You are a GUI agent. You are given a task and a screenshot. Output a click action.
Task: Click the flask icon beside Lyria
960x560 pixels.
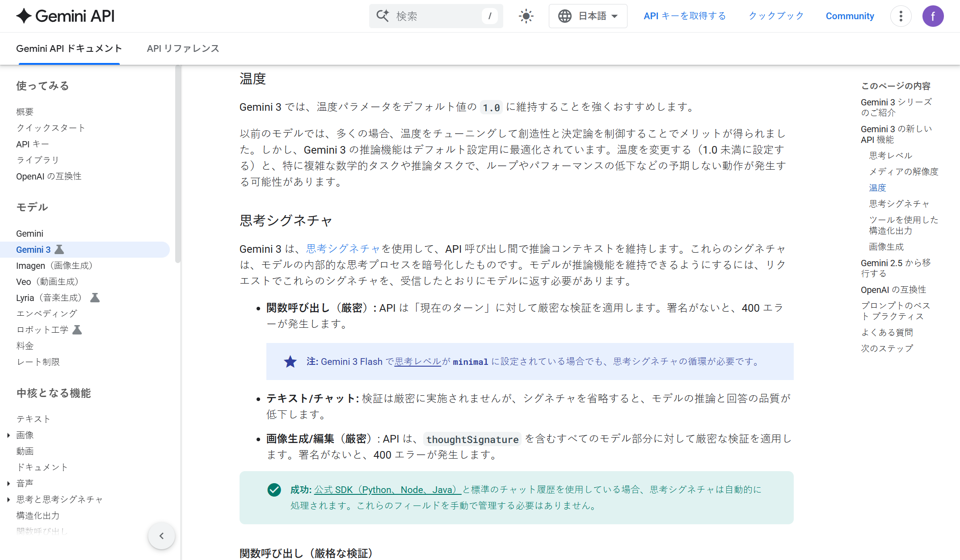95,297
